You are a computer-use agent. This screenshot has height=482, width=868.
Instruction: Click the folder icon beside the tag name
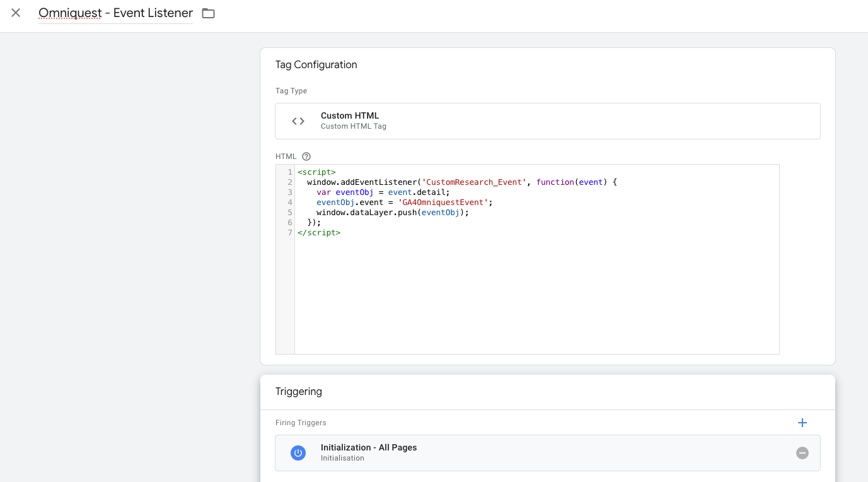pos(209,13)
